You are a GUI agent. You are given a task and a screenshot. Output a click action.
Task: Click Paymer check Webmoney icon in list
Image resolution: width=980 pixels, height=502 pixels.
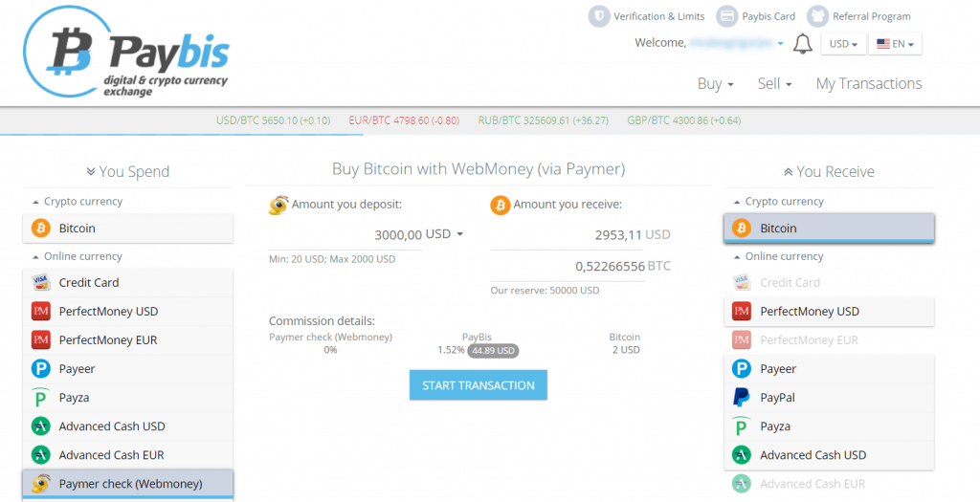click(x=40, y=484)
